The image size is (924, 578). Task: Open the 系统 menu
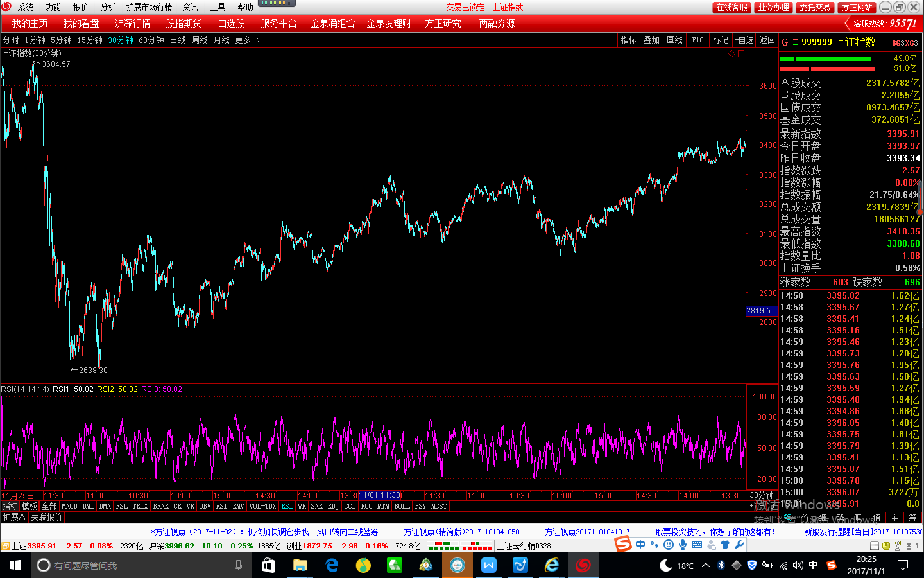point(26,7)
